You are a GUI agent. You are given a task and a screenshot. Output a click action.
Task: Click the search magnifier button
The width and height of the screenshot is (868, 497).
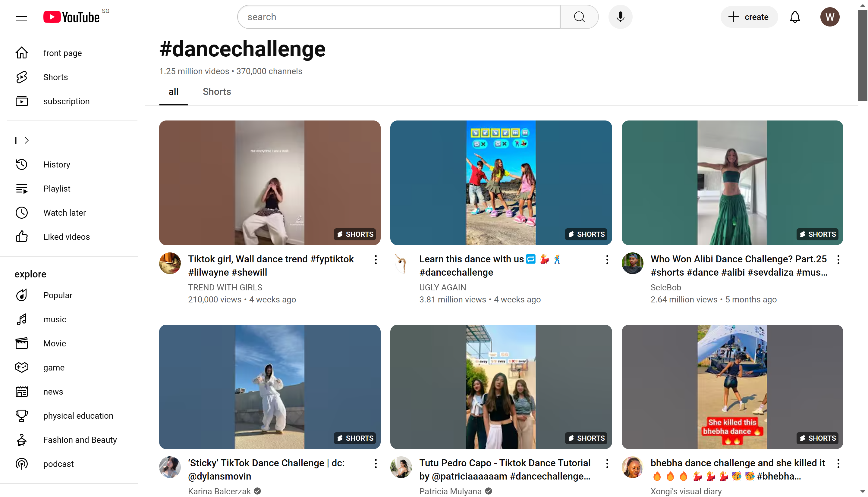[x=579, y=17]
